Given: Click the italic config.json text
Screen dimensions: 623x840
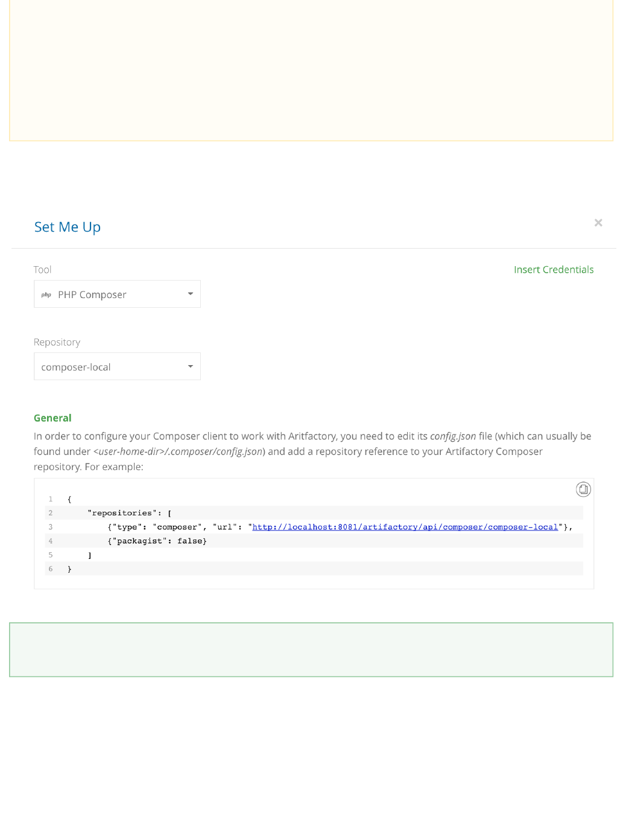Looking at the screenshot, I should click(x=452, y=436).
